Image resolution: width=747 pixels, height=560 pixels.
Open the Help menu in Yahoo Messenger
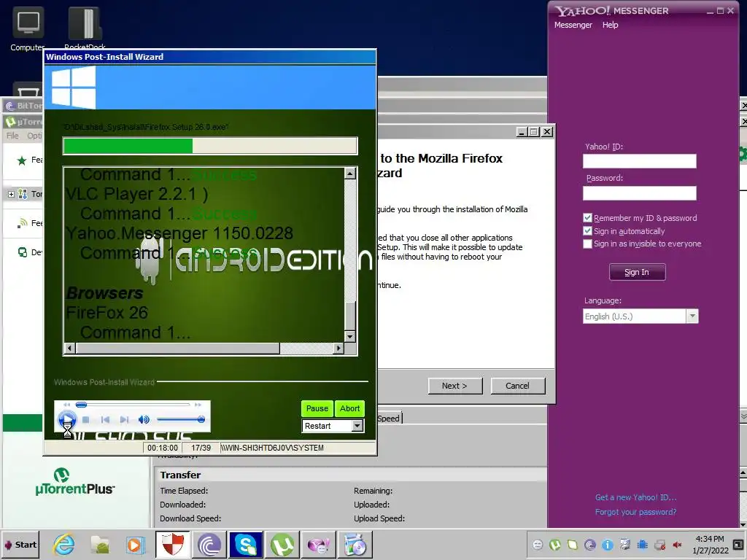pos(610,25)
